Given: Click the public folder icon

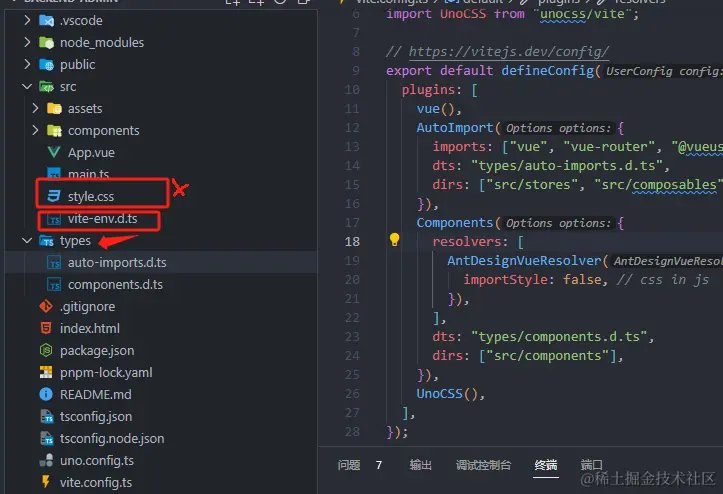Looking at the screenshot, I should coord(47,65).
